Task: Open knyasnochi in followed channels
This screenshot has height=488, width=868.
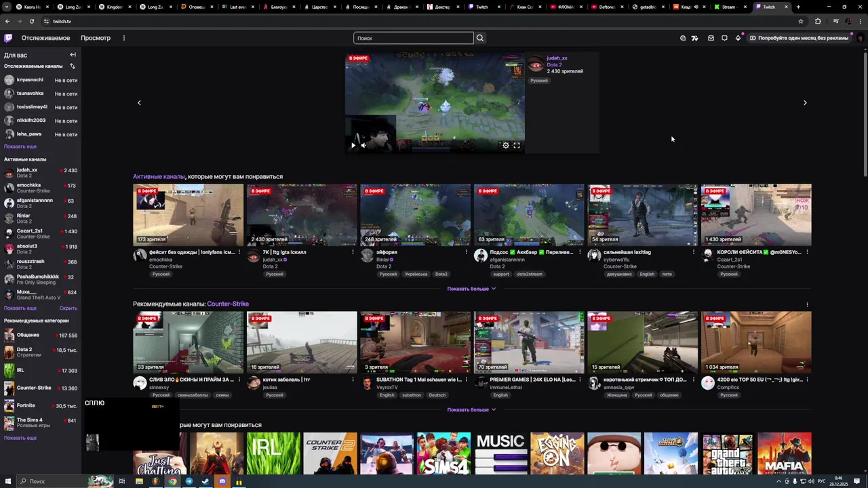Action: [x=41, y=80]
